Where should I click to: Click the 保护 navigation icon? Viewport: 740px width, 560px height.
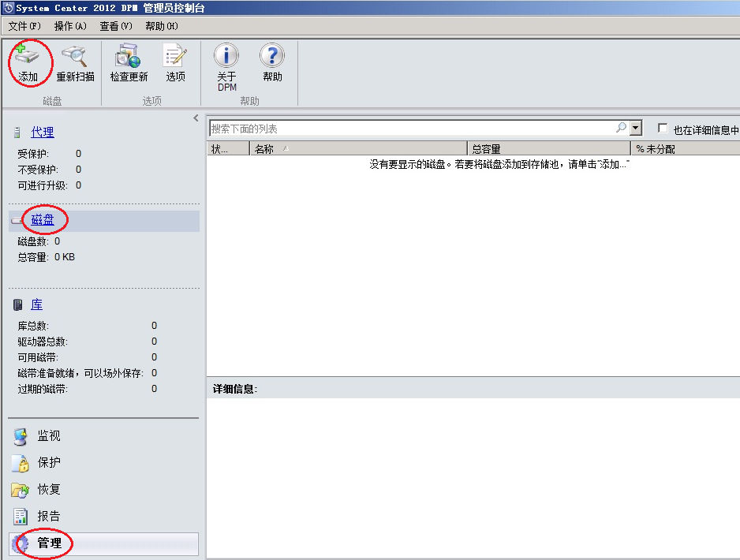tap(21, 463)
